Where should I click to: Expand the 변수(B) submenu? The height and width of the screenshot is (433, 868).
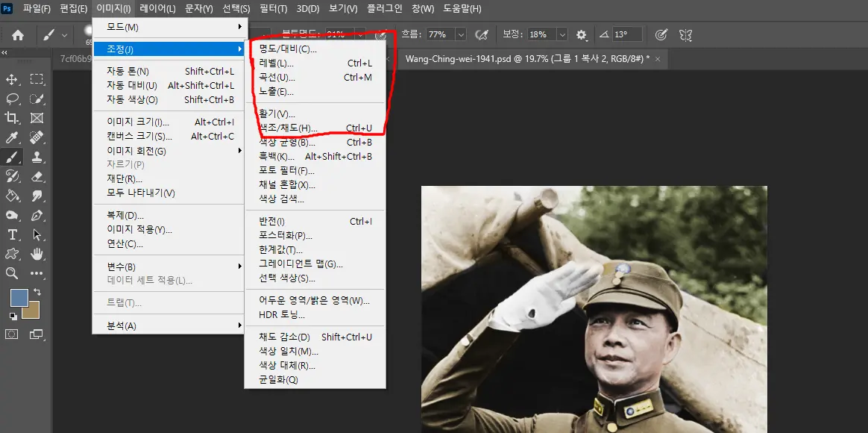coord(169,266)
